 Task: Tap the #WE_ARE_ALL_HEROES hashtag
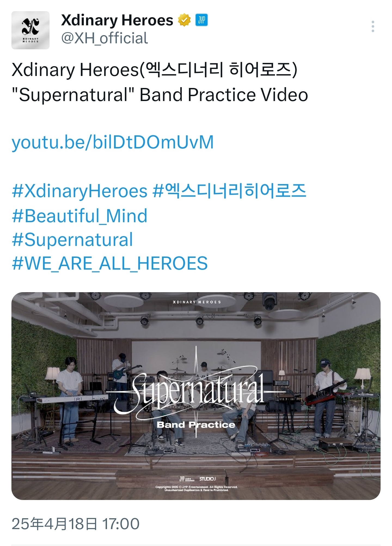(x=110, y=264)
